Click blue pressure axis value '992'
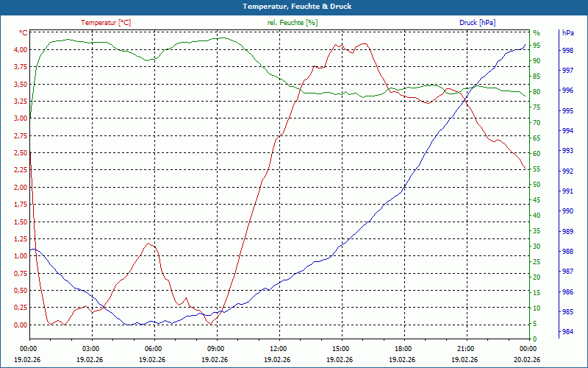Image resolution: width=588 pixels, height=368 pixels. (x=567, y=171)
